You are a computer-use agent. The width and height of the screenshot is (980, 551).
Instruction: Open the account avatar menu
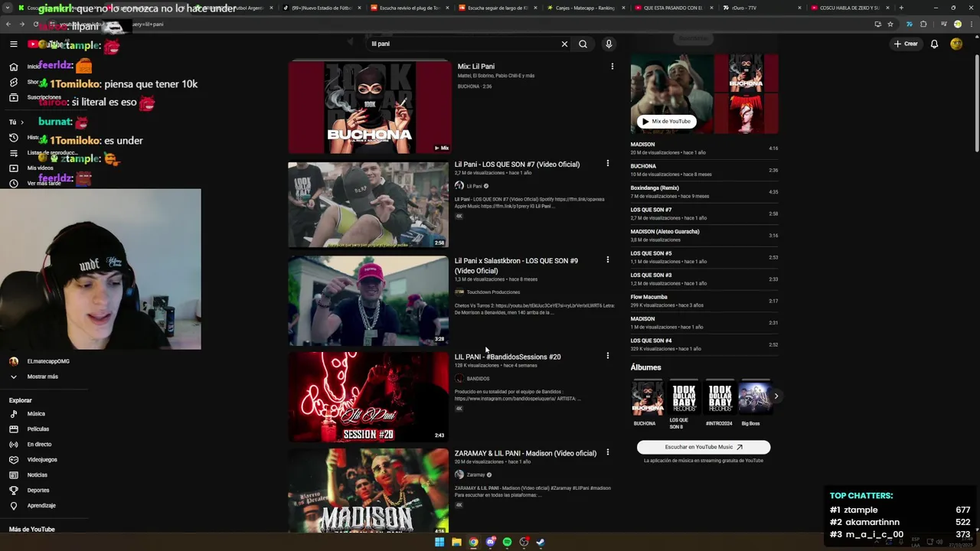(x=956, y=44)
